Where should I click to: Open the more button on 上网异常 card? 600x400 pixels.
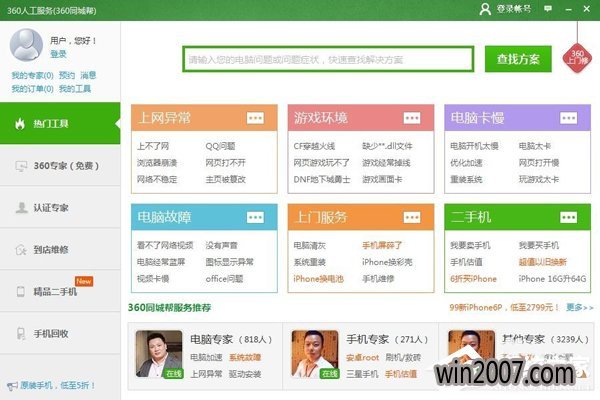click(x=255, y=118)
